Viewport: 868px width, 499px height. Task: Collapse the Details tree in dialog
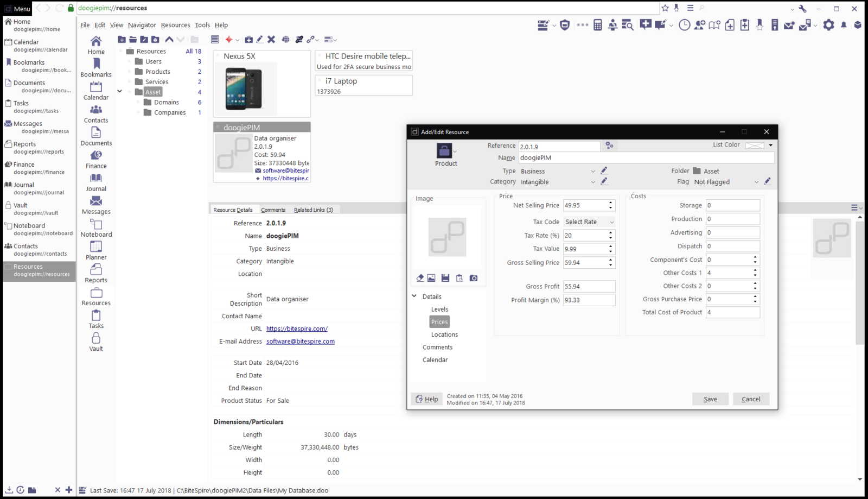point(414,296)
